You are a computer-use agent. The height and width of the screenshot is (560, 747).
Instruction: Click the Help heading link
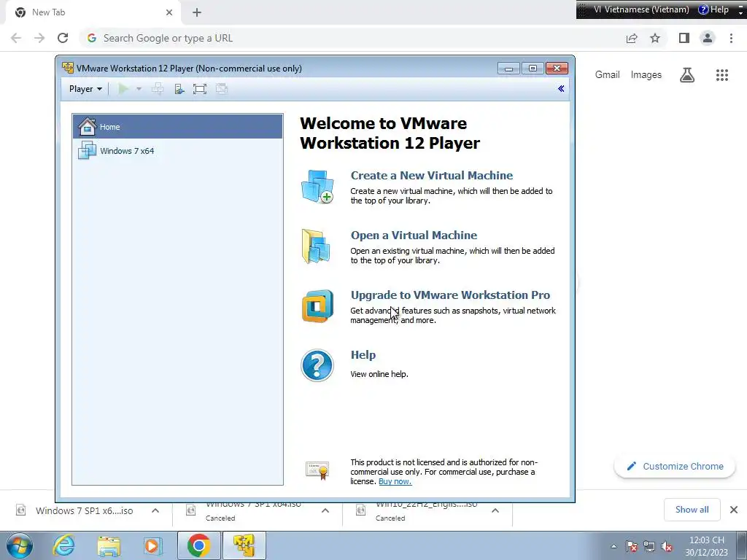(363, 355)
